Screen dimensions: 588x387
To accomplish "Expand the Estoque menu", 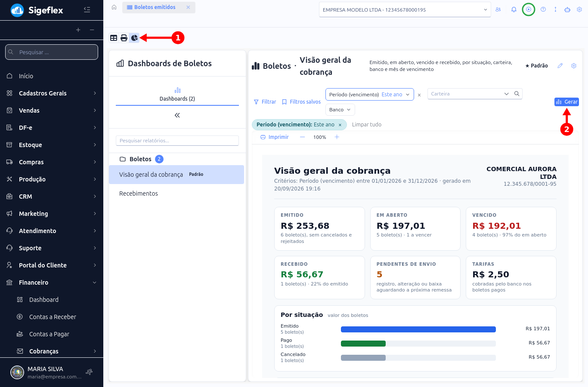I will [52, 145].
